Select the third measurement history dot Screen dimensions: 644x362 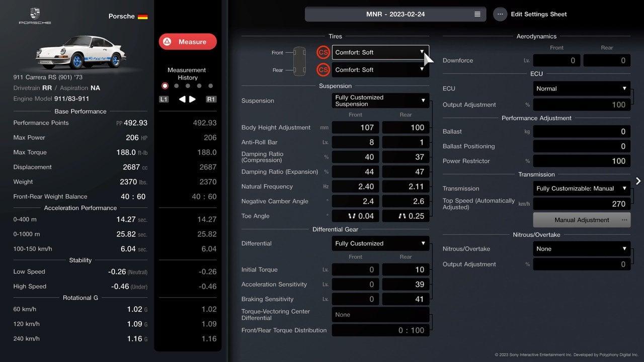188,86
